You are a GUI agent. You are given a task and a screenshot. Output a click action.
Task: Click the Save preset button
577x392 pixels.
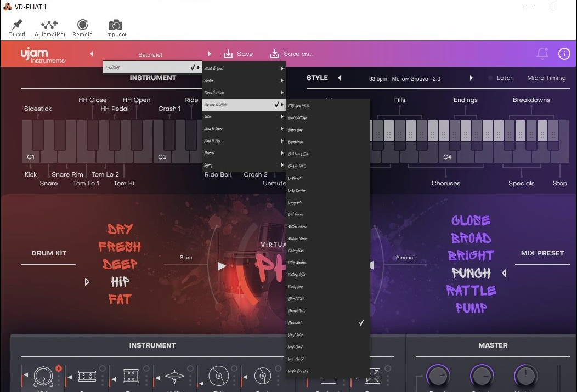click(238, 54)
